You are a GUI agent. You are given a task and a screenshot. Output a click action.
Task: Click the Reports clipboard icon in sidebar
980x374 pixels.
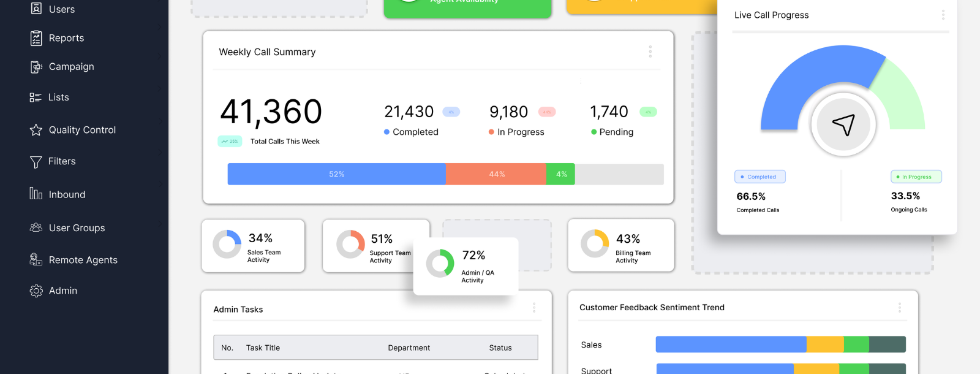(36, 38)
